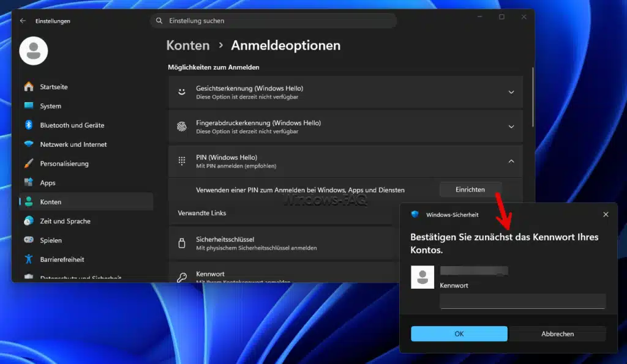Click the account avatar in security dialog

(422, 277)
